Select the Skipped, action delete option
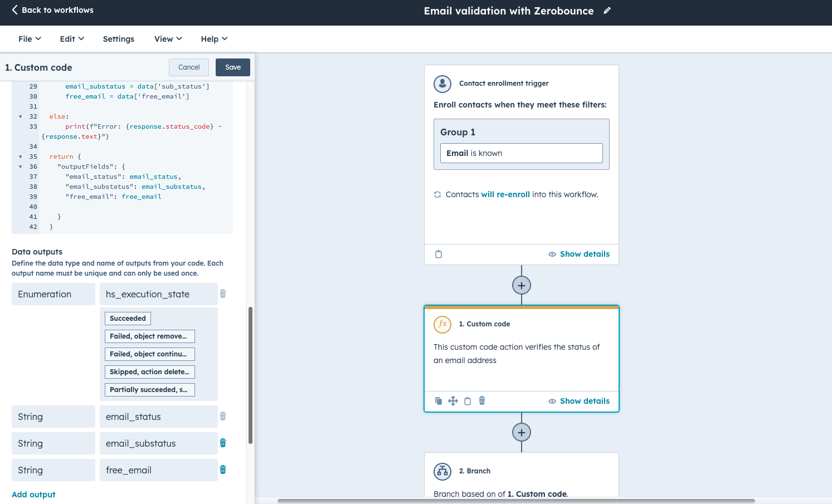 click(150, 372)
